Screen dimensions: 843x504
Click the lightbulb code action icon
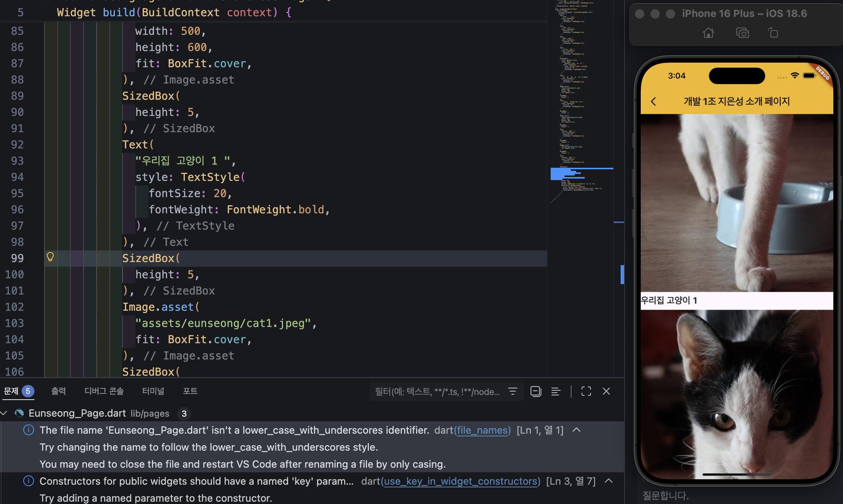click(50, 257)
